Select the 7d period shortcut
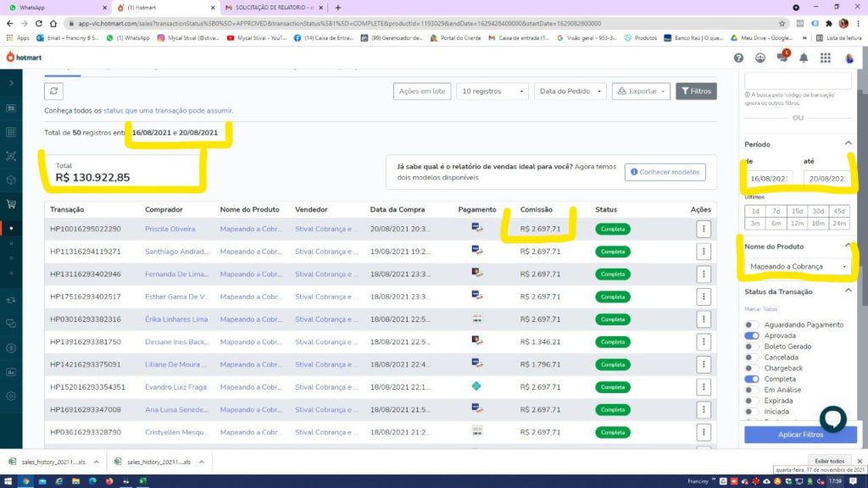Screen dimensions: 868x488 coord(776,211)
